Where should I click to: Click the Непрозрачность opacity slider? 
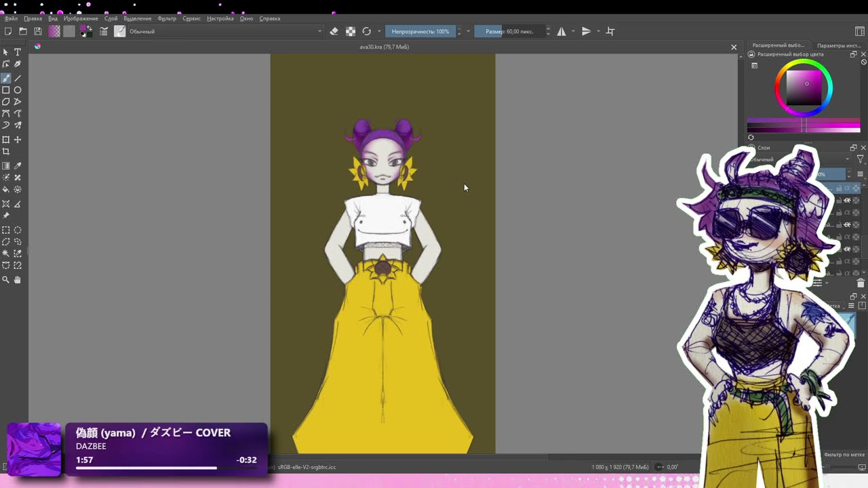coord(420,31)
